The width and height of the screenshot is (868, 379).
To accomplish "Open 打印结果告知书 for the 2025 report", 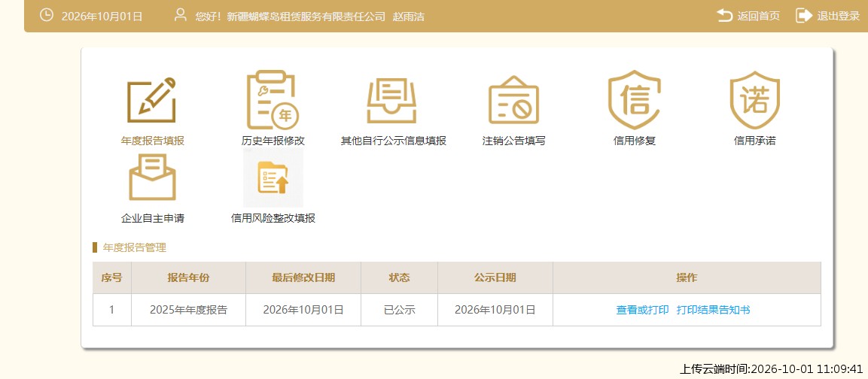I will pyautogui.click(x=713, y=311).
